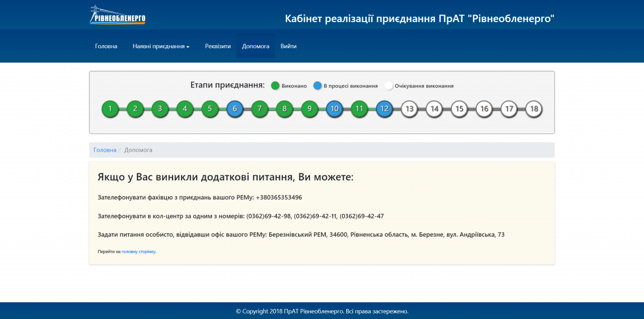Click call-center number (0362)69-42-47
Viewport: 644px width, 319px height.
(x=362, y=216)
